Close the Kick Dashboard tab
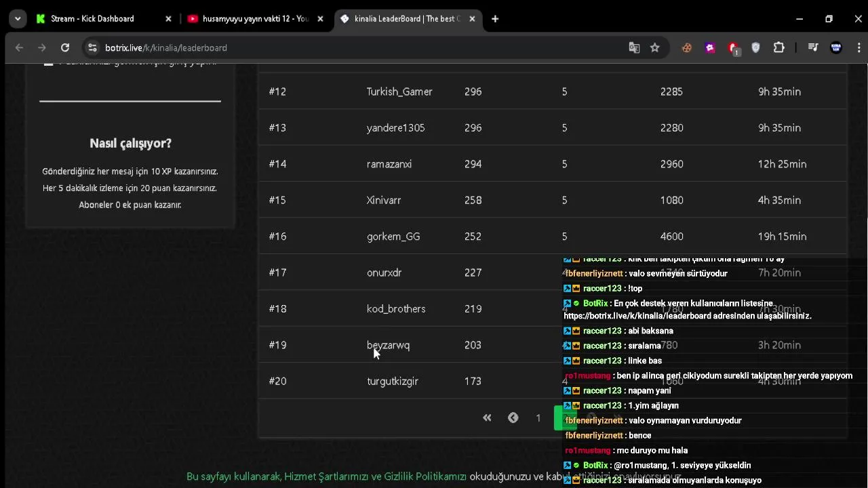This screenshot has width=868, height=488. coord(168,19)
